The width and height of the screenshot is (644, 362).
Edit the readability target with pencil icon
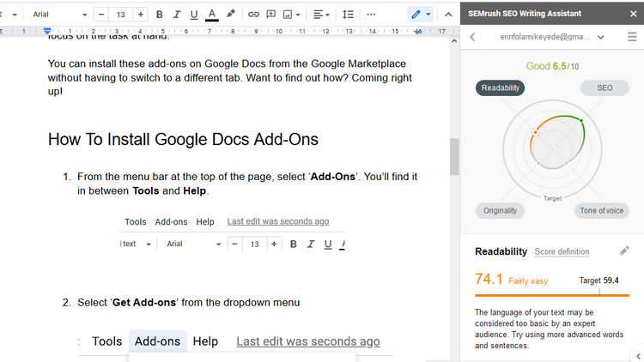pyautogui.click(x=624, y=251)
